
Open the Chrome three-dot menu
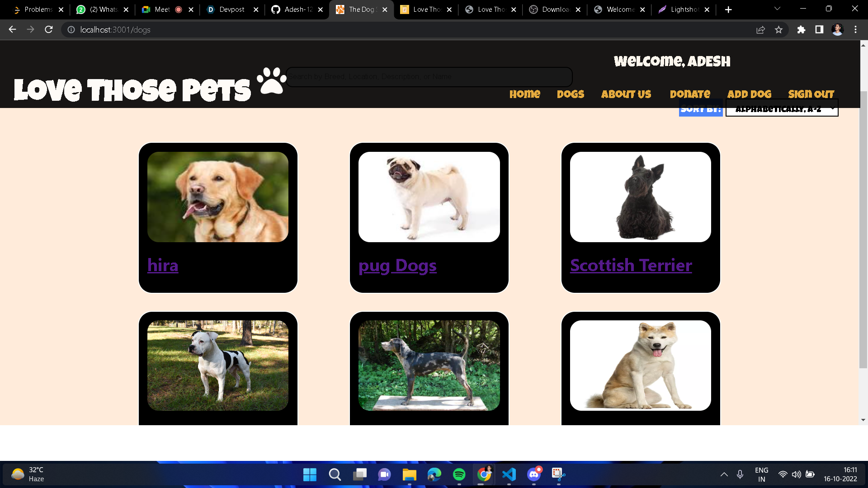tap(855, 30)
